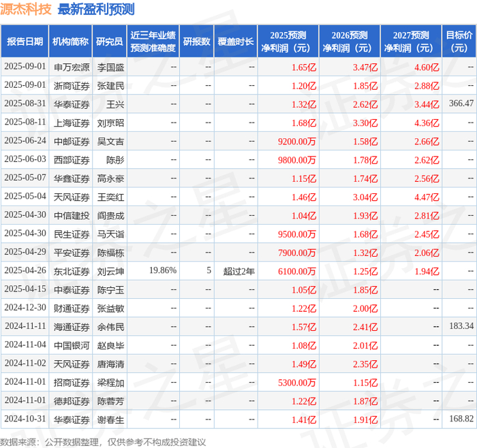Select researcher 谢春生
The image size is (477, 448).
(110, 419)
